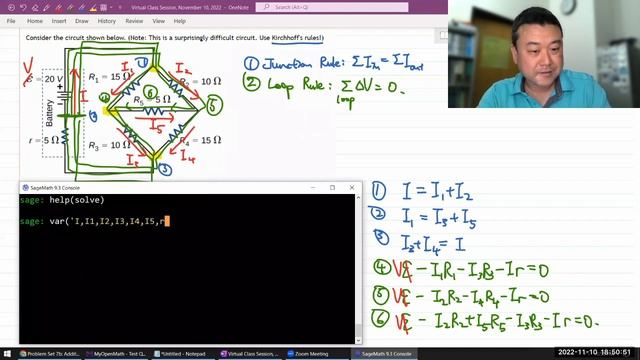The height and width of the screenshot is (360, 640).
Task: Open 'Zoom Meeting' taskbar item
Action: point(316,354)
